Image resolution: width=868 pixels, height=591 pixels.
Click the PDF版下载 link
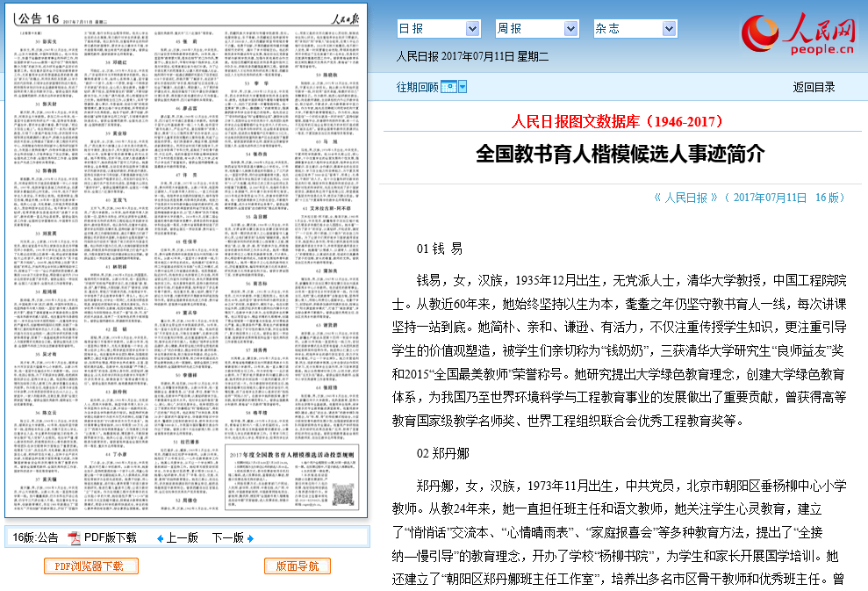[111, 537]
